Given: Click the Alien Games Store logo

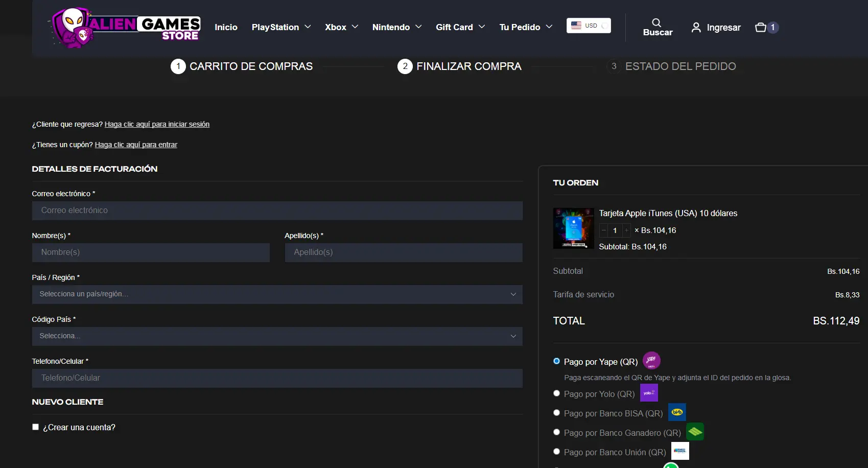Looking at the screenshot, I should pyautogui.click(x=125, y=28).
